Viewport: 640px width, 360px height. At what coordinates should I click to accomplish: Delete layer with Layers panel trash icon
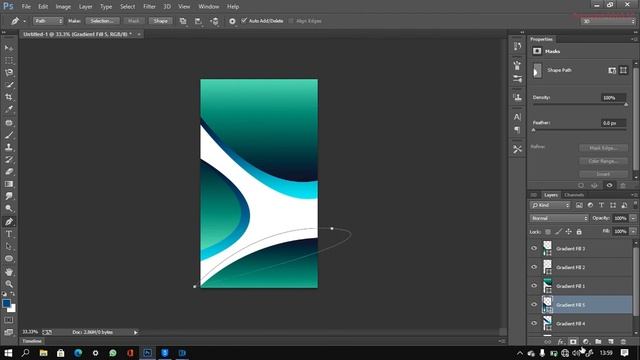click(623, 341)
